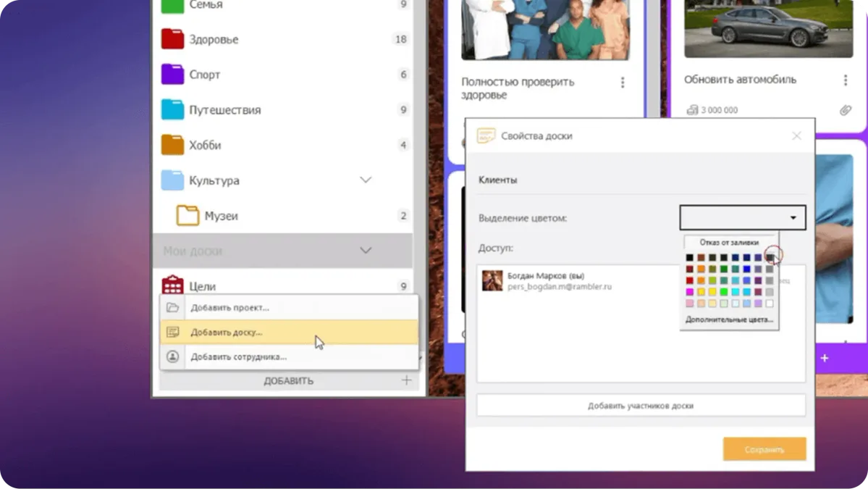The height and width of the screenshot is (489, 868).
Task: Collapse the Мои доски section
Action: point(366,251)
